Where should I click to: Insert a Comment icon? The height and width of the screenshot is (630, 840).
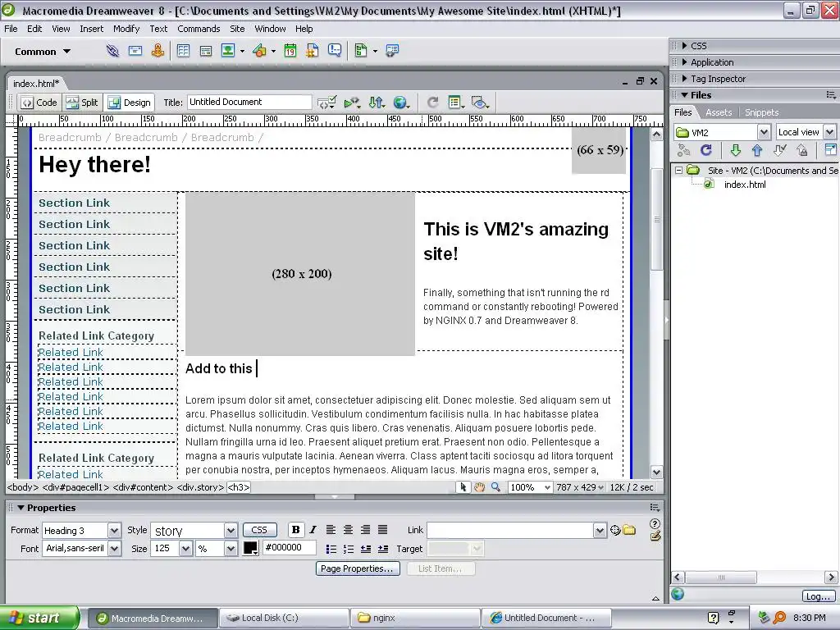(x=335, y=51)
